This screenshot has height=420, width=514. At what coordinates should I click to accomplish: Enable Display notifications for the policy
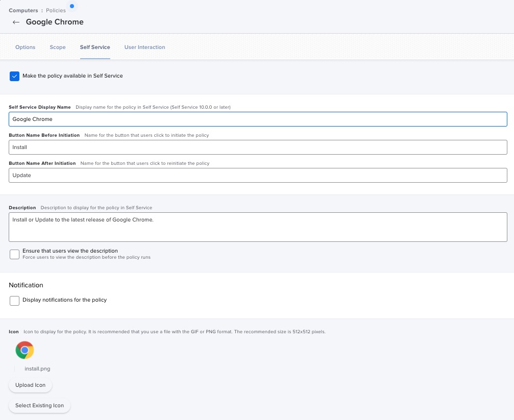pyautogui.click(x=14, y=300)
